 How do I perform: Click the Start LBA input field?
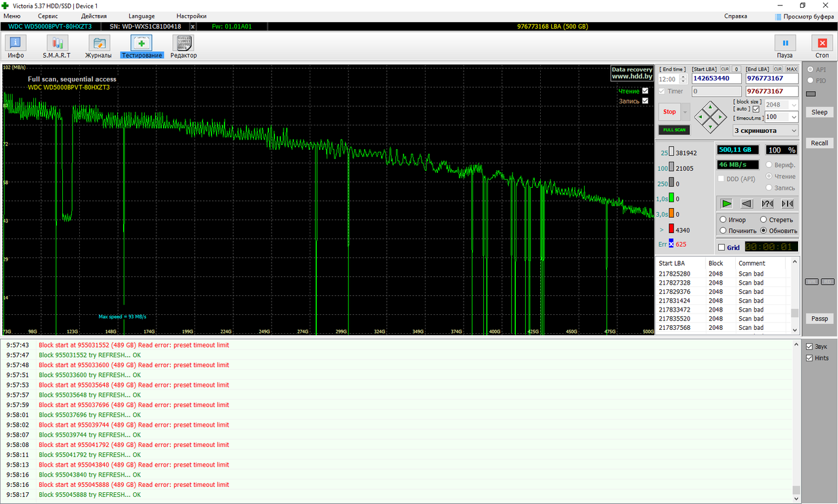[x=717, y=79]
